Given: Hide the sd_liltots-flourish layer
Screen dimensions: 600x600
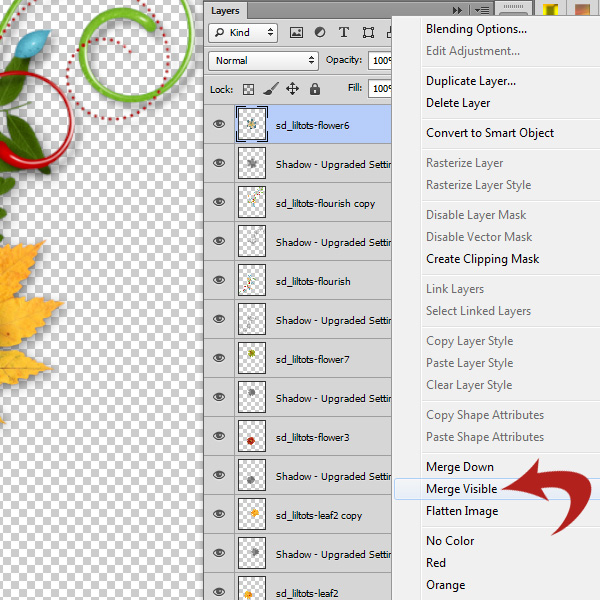Looking at the screenshot, I should click(219, 280).
